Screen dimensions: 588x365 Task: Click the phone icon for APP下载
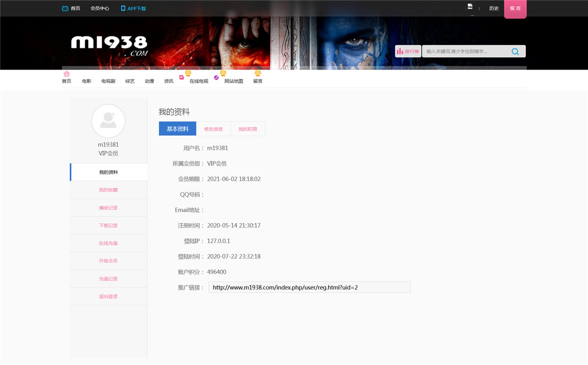coord(123,9)
